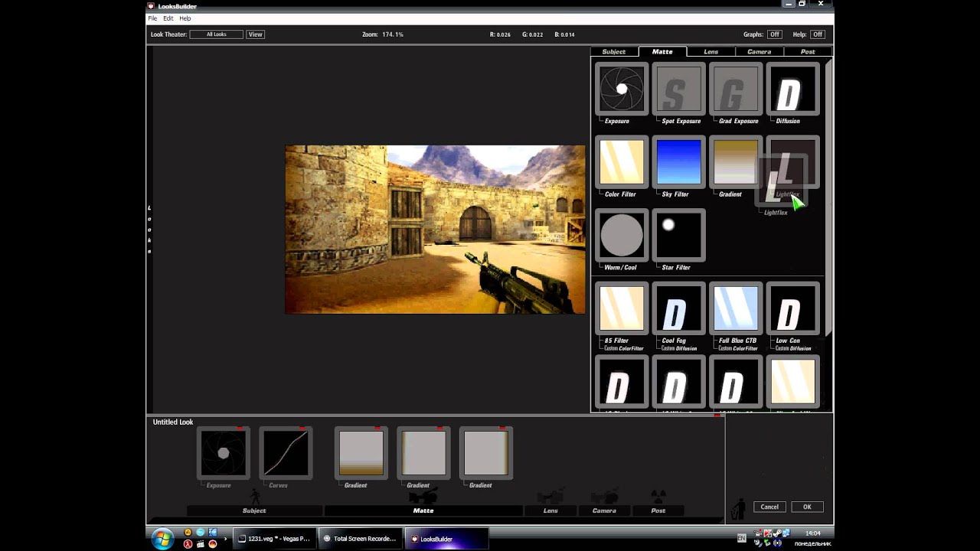Choose the Cool Fog custom diffusion preset
Viewport: 980px width, 551px height.
point(678,308)
